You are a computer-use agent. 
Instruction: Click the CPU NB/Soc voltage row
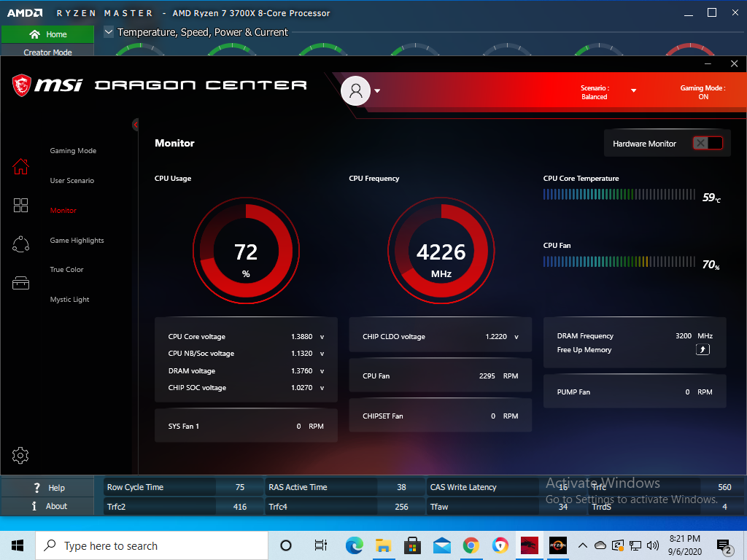(246, 354)
